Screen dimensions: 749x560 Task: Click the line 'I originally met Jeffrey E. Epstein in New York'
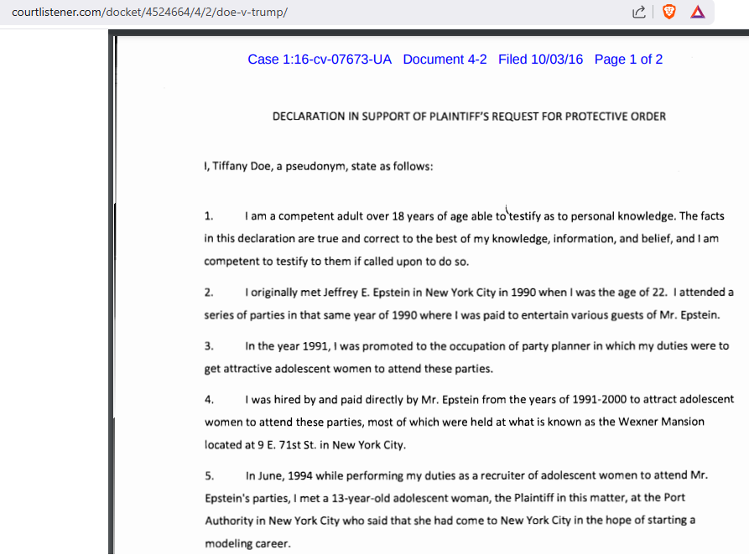click(x=489, y=293)
